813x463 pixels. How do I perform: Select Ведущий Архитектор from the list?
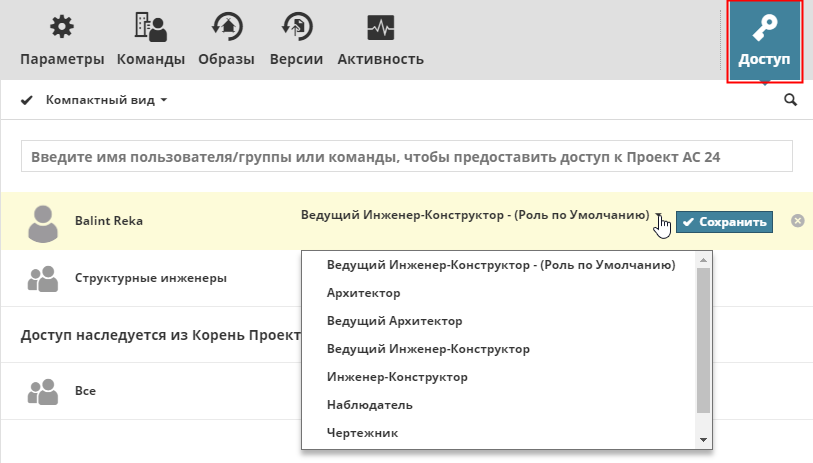pyautogui.click(x=394, y=321)
